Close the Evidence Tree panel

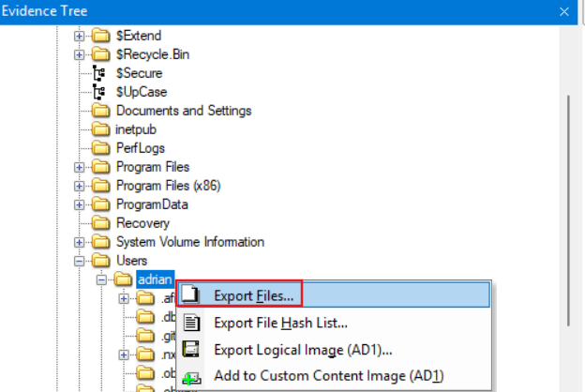pos(564,11)
